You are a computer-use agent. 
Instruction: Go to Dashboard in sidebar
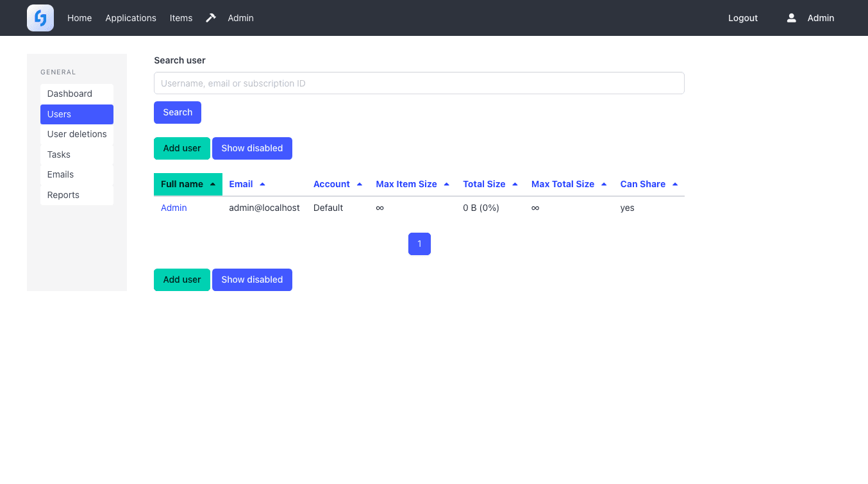77,94
